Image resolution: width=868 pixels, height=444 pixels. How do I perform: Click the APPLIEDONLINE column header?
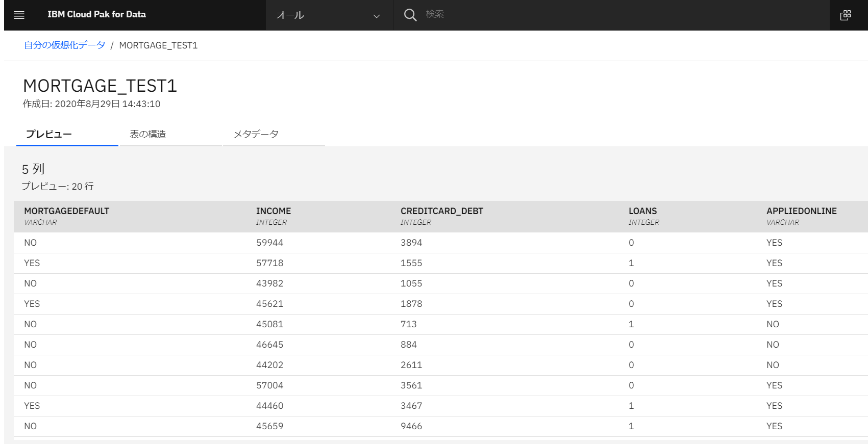coord(802,211)
